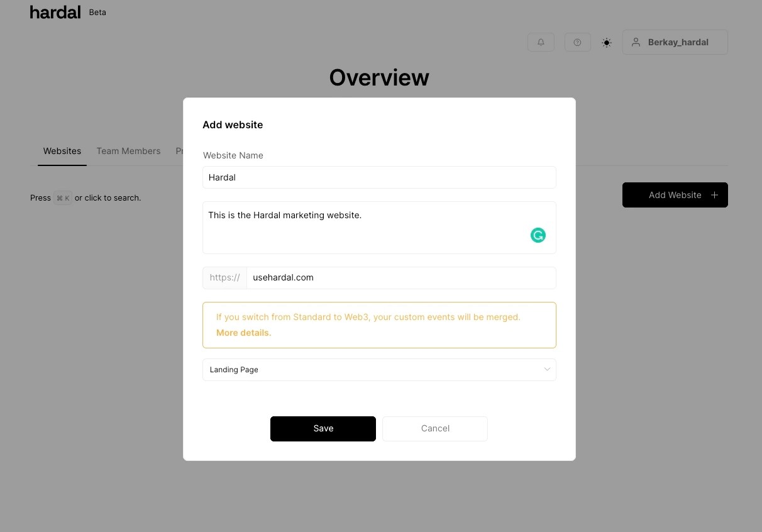Viewport: 762px width, 532px height.
Task: Click the plus icon on Add Website button
Action: click(x=714, y=195)
